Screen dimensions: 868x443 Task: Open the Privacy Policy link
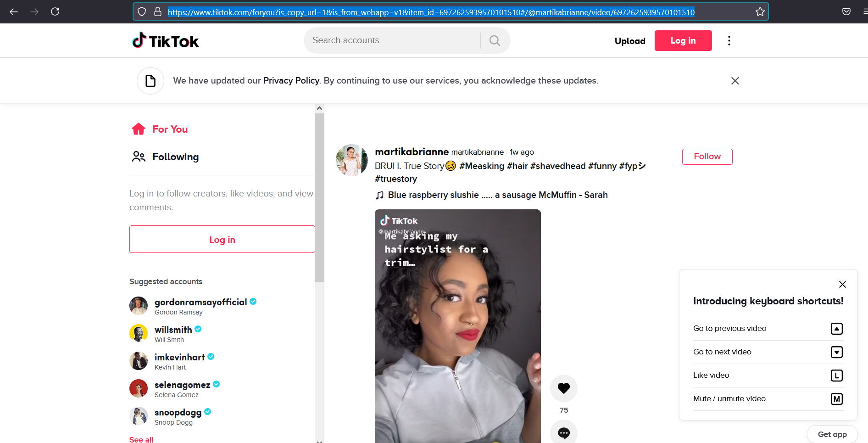pyautogui.click(x=291, y=81)
